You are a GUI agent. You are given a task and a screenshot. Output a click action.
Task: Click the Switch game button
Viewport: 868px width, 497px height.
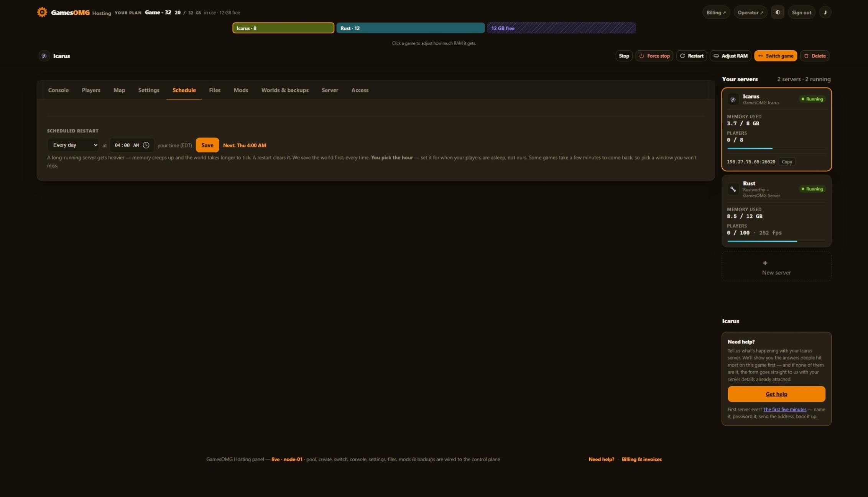[x=775, y=56]
